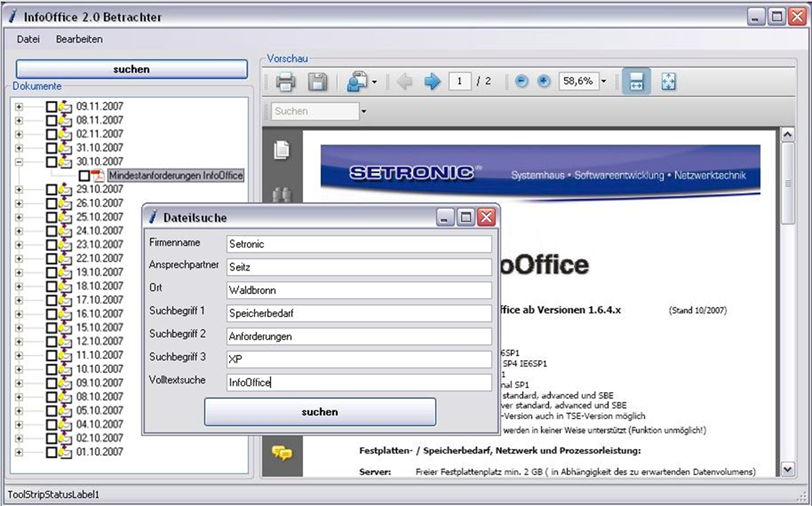Check the Mindestanforderungen InfoOffice document checkbox
Viewport: 812px width, 506px height.
[84, 176]
